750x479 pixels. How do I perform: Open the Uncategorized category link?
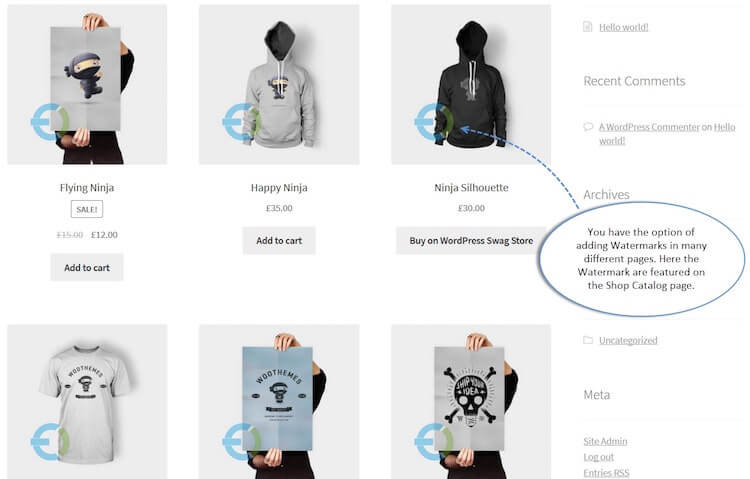click(628, 340)
